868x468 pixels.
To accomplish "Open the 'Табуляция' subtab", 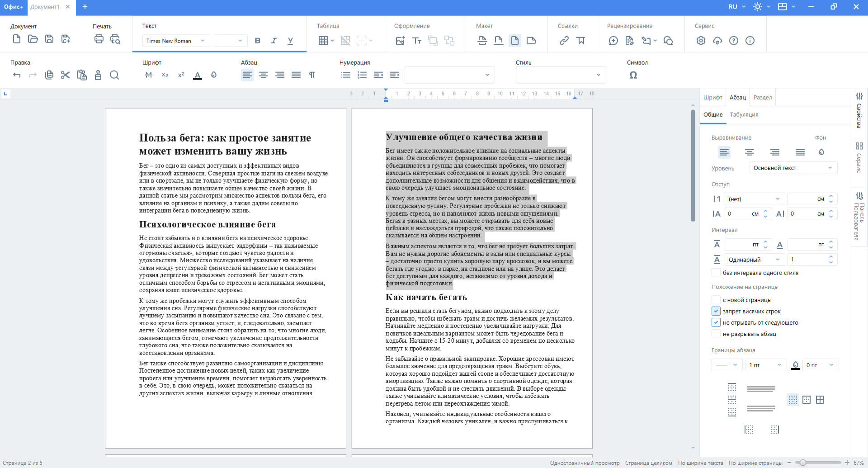I will coord(744,115).
